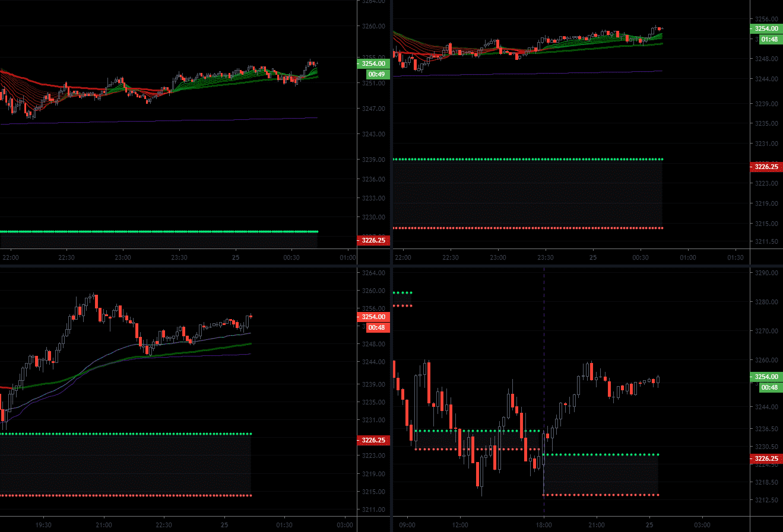Select the green dotted line in top-left chart
The width and height of the screenshot is (783, 532).
(x=159, y=231)
